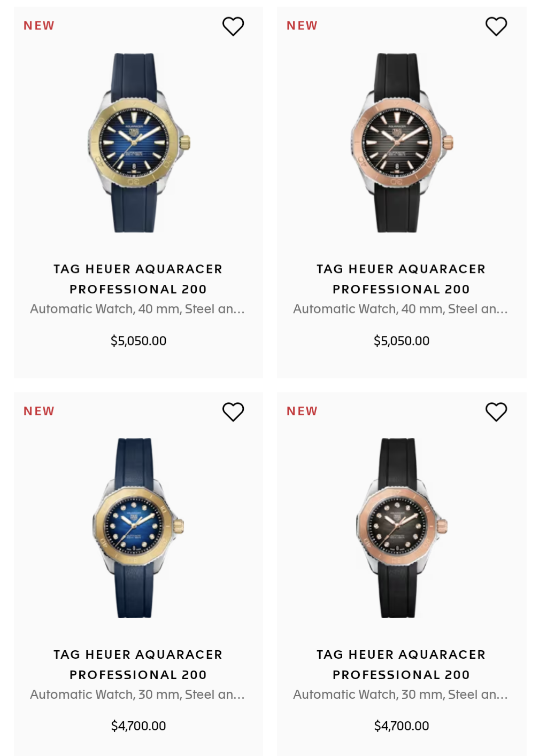Open title of the blue 40 mm Aquaracer

[x=138, y=279]
